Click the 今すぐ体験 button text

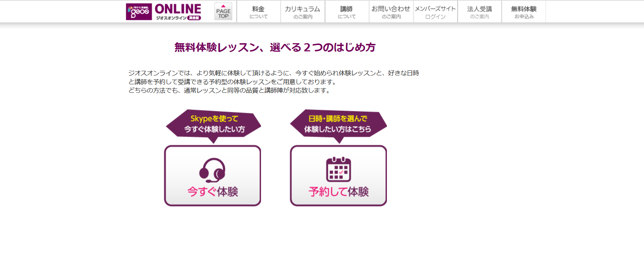pyautogui.click(x=213, y=192)
